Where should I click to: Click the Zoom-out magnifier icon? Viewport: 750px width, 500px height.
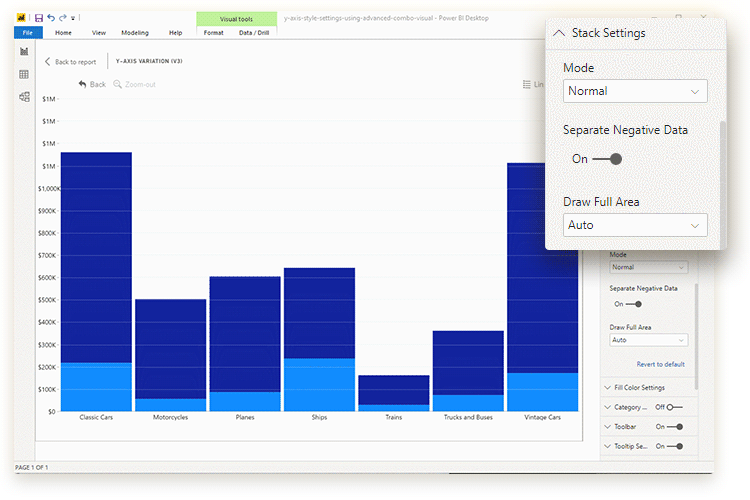point(117,84)
